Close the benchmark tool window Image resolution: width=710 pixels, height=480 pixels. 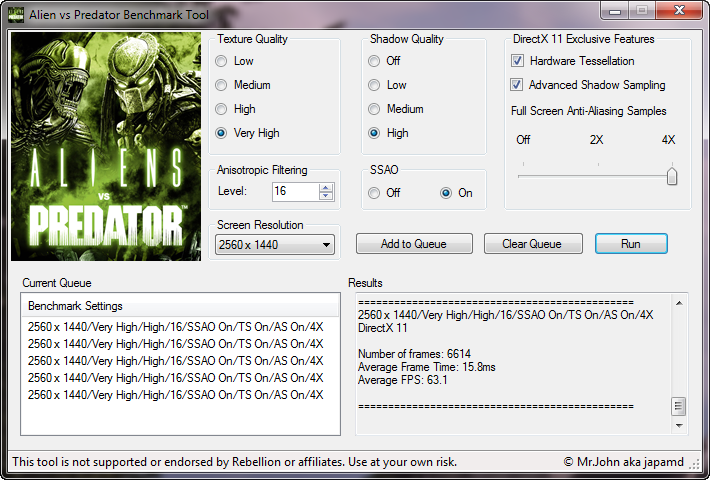[679, 11]
